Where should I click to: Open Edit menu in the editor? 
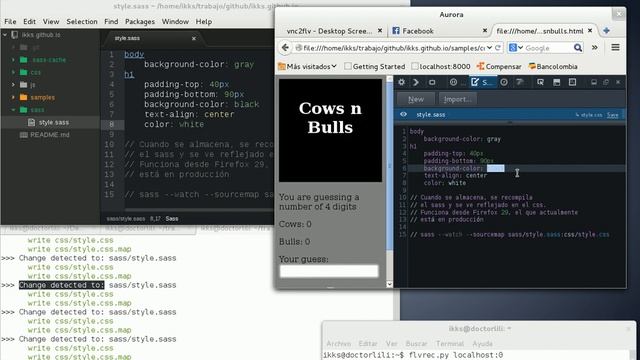click(x=29, y=21)
